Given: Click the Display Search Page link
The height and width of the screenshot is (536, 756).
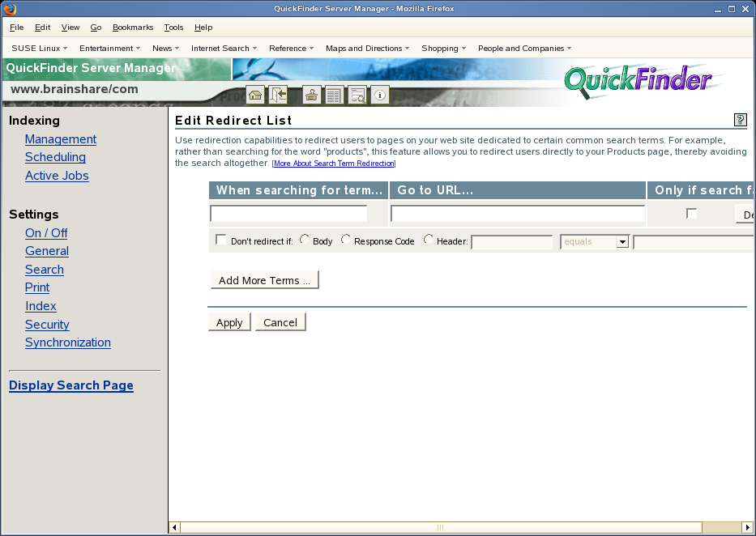Looking at the screenshot, I should pyautogui.click(x=71, y=385).
